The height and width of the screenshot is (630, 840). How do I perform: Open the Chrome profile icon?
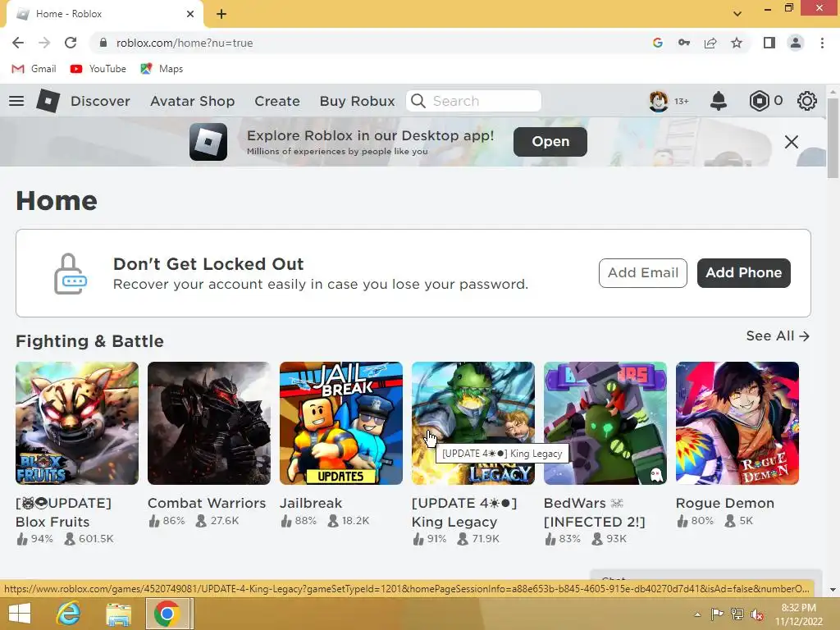click(x=796, y=43)
